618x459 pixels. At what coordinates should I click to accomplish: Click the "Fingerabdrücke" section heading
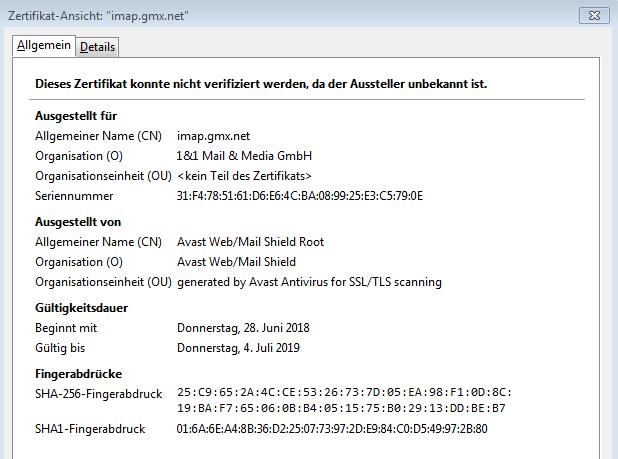(80, 374)
